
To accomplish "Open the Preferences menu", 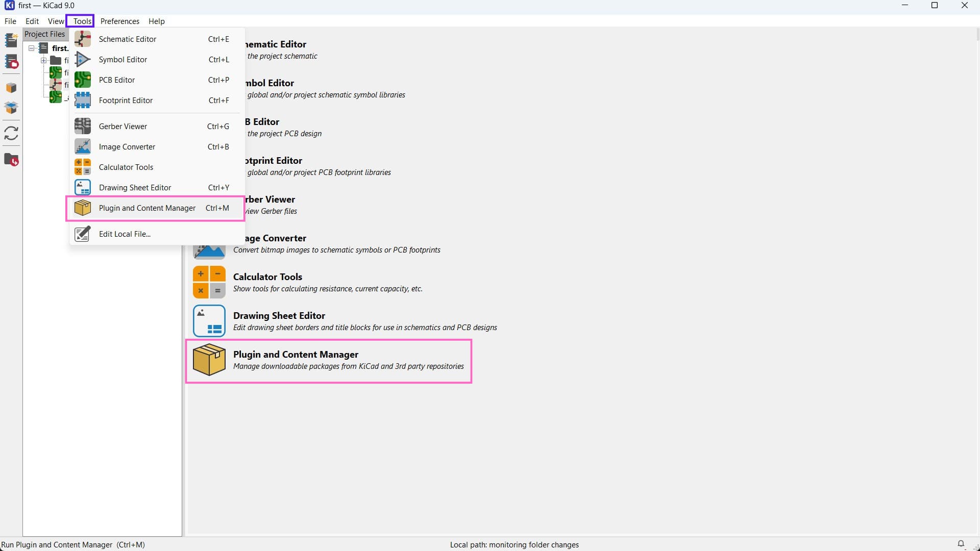I will pyautogui.click(x=119, y=21).
